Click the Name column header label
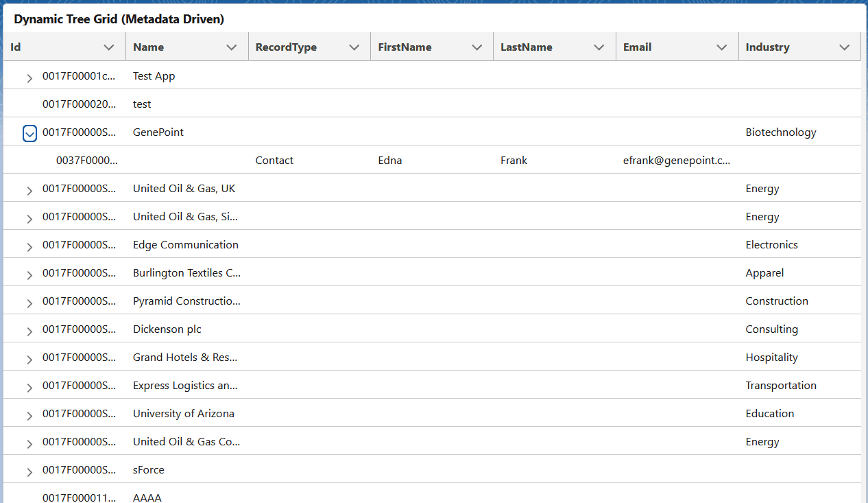 pos(148,47)
